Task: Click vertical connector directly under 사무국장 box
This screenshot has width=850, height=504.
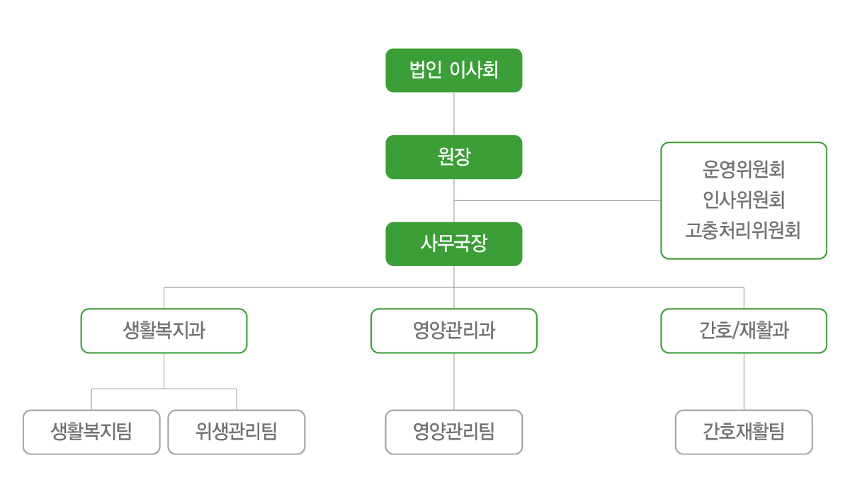Action: [x=454, y=277]
